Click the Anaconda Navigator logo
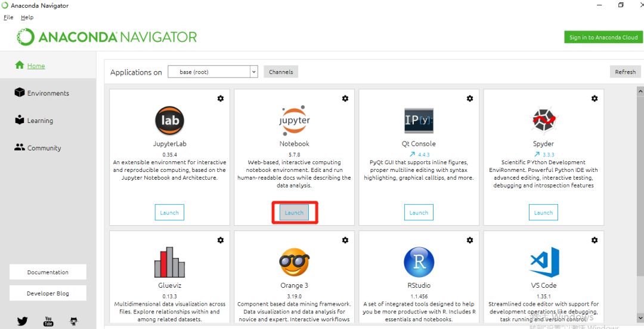This screenshot has height=329, width=644. 107,37
